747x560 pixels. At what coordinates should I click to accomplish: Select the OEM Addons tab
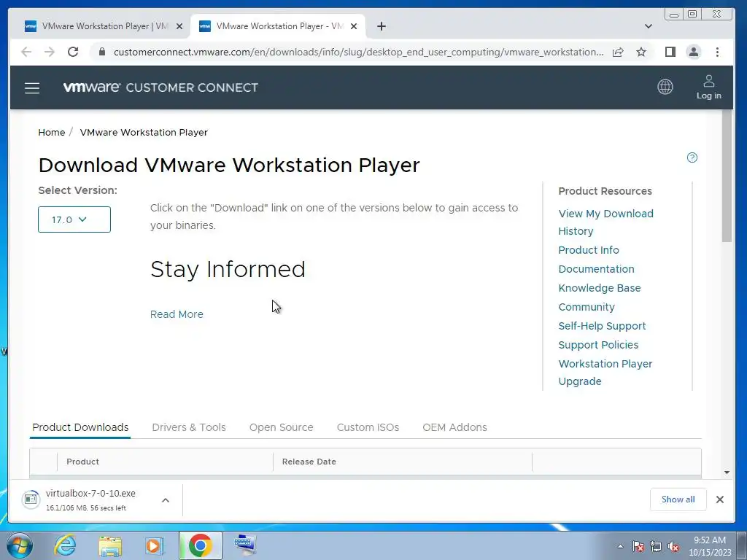tap(454, 427)
